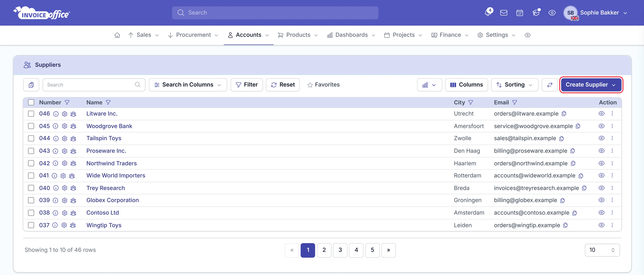Select the checkbox for Trey Research row
Viewport: 644px width, 275px height.
pyautogui.click(x=31, y=188)
